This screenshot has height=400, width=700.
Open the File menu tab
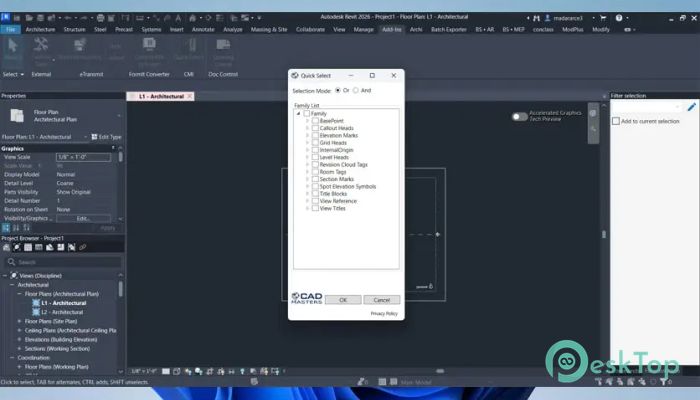(x=11, y=29)
